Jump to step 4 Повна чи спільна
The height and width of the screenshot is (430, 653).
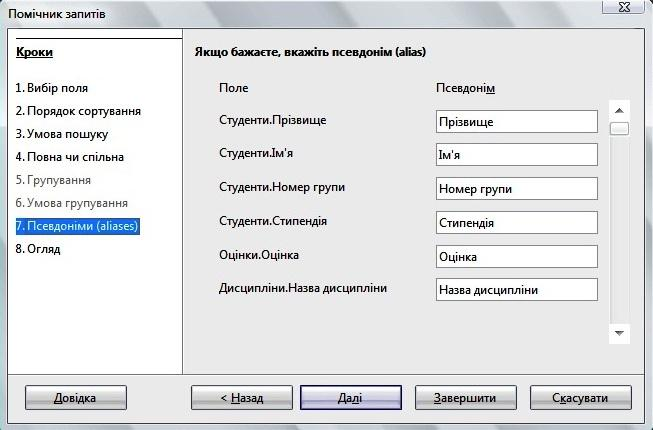tap(70, 157)
